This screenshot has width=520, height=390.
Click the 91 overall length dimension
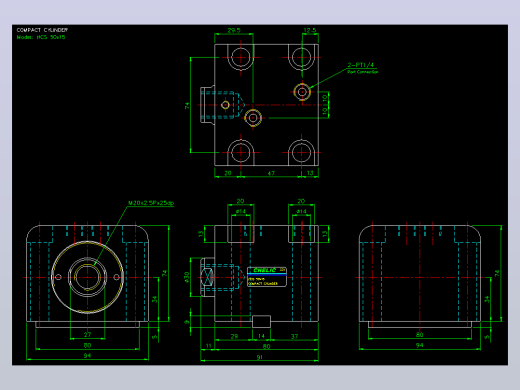tap(260, 357)
